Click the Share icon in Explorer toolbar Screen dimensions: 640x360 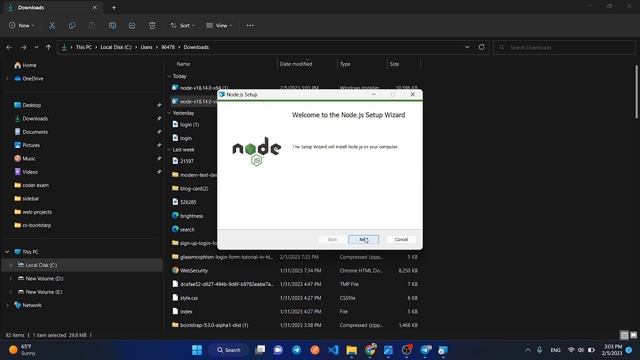132,26
